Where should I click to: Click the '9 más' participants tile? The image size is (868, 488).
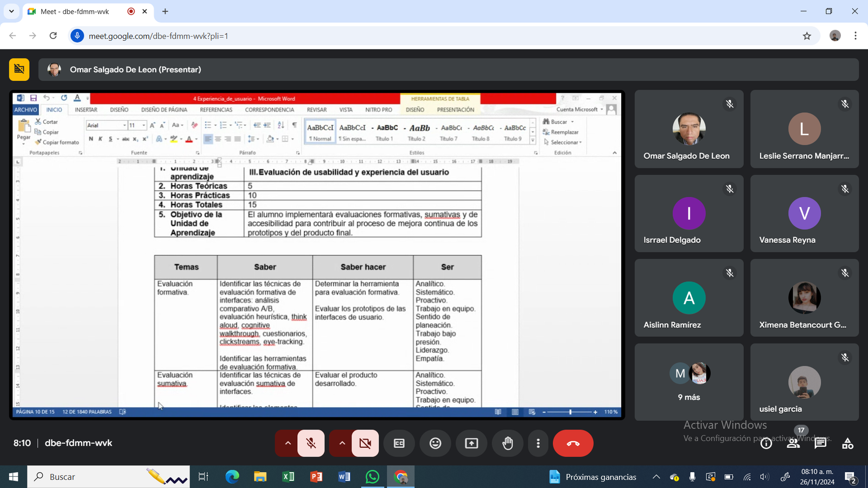click(x=689, y=382)
